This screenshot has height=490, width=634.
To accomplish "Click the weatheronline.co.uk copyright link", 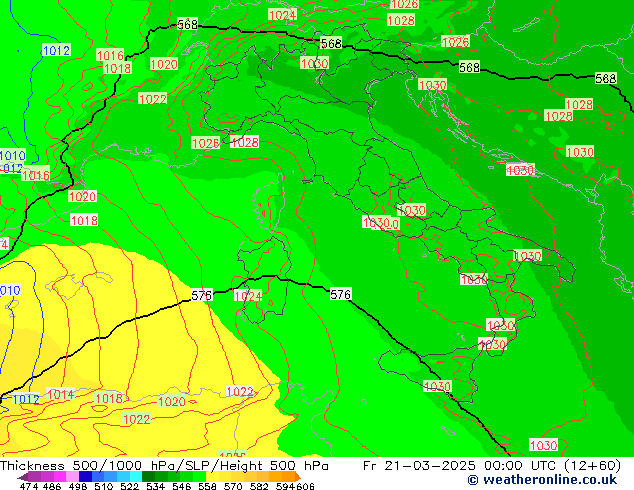I will coord(543,480).
